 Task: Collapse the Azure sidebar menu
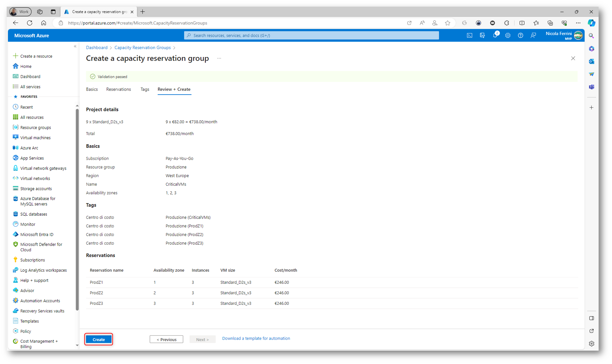(75, 46)
